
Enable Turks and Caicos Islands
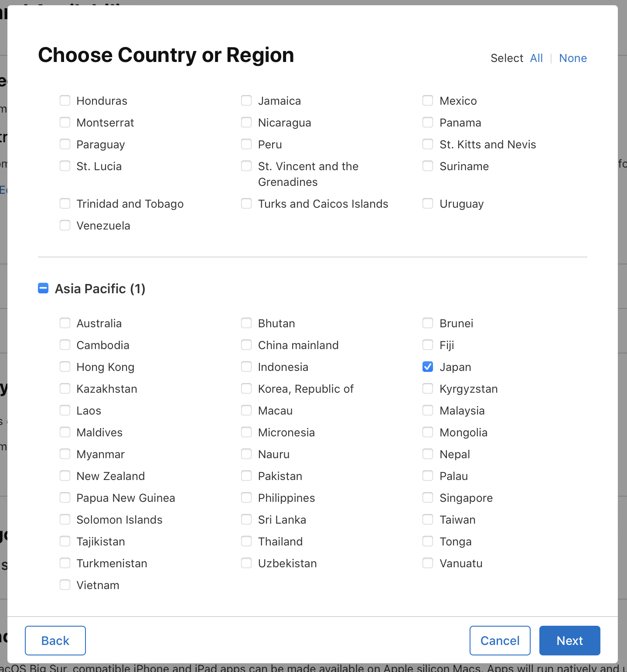coord(246,203)
